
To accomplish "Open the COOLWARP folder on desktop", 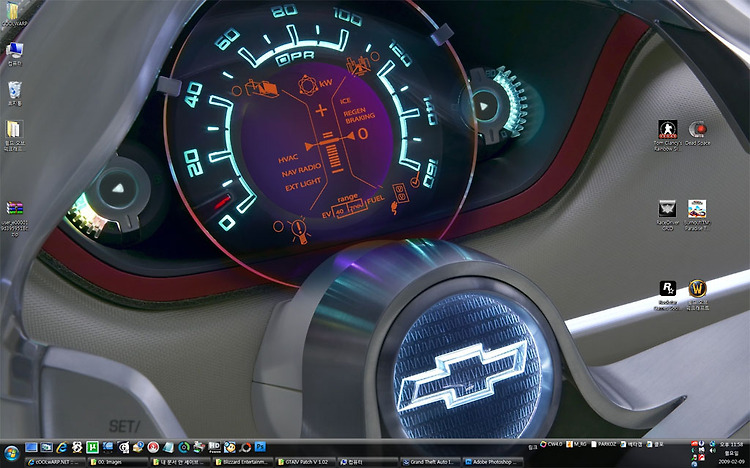I will click(x=13, y=14).
